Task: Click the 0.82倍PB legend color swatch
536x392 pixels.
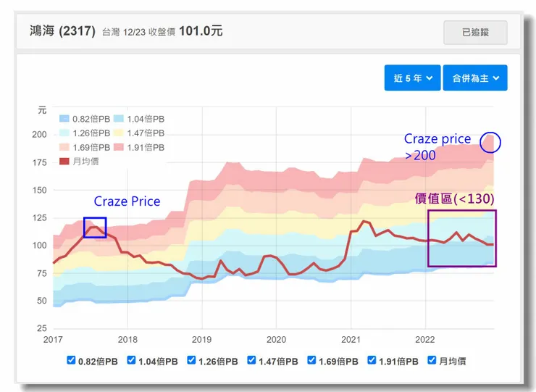Action: click(64, 120)
